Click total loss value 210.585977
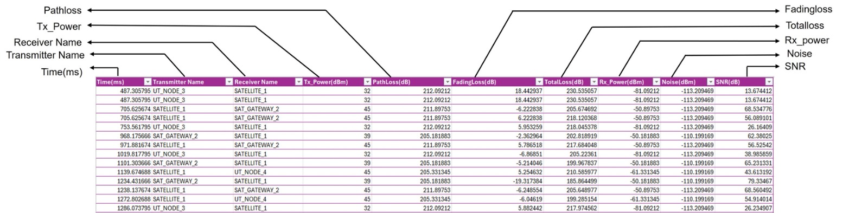868x213 pixels. point(582,172)
